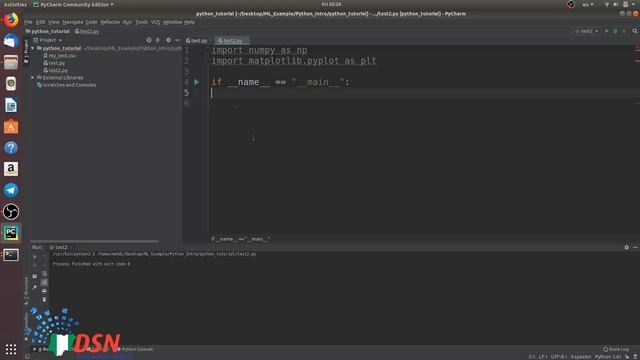Open the Edit menu
This screenshot has height=360, width=640.
tap(40, 22)
